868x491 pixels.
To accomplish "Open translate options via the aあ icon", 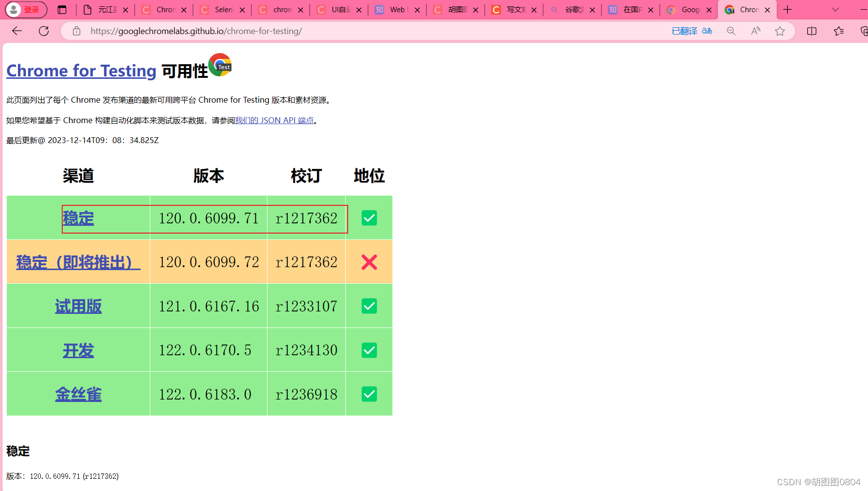I will pos(707,31).
